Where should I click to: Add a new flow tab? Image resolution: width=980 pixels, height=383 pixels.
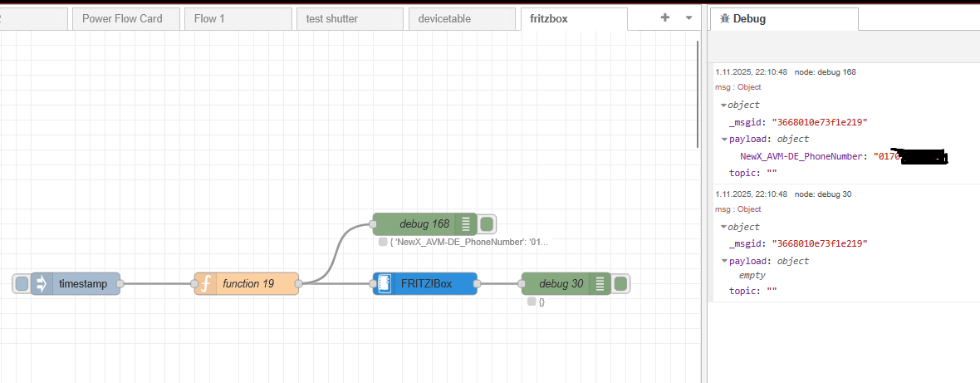[665, 17]
